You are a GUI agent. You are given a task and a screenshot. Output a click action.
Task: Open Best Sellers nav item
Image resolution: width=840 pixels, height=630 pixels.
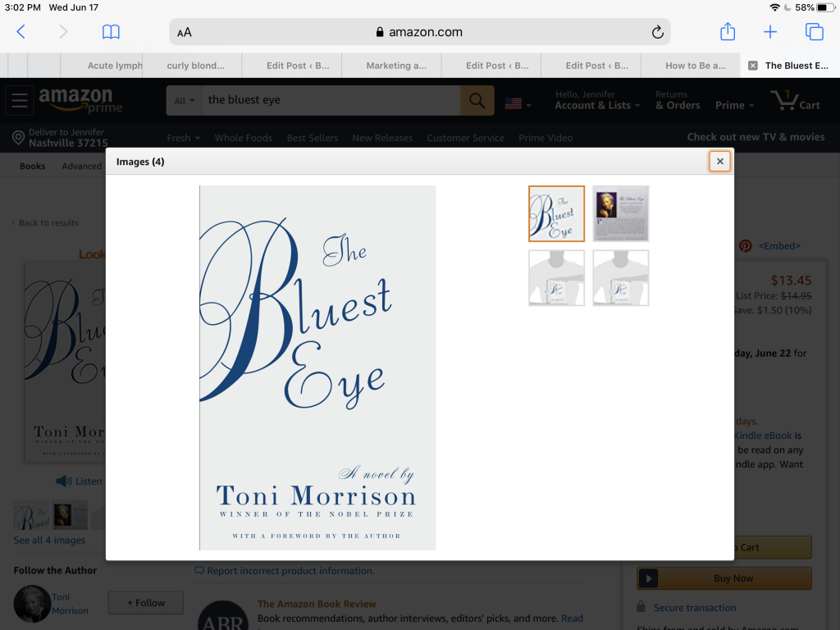pos(313,138)
